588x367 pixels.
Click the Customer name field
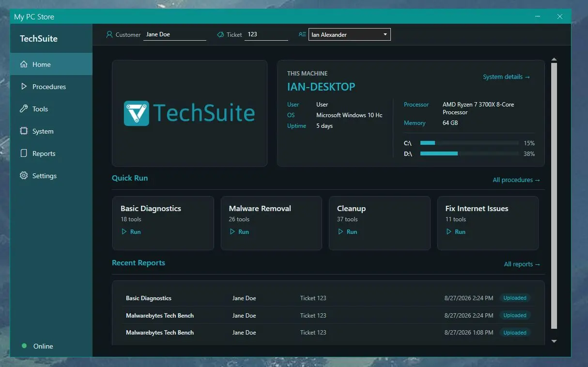coord(175,34)
